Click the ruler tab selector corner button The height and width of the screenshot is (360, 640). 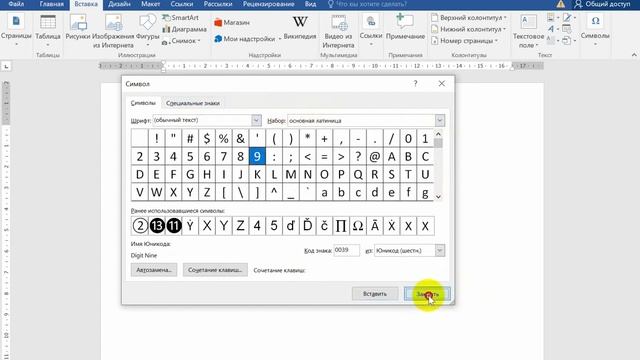point(6,66)
